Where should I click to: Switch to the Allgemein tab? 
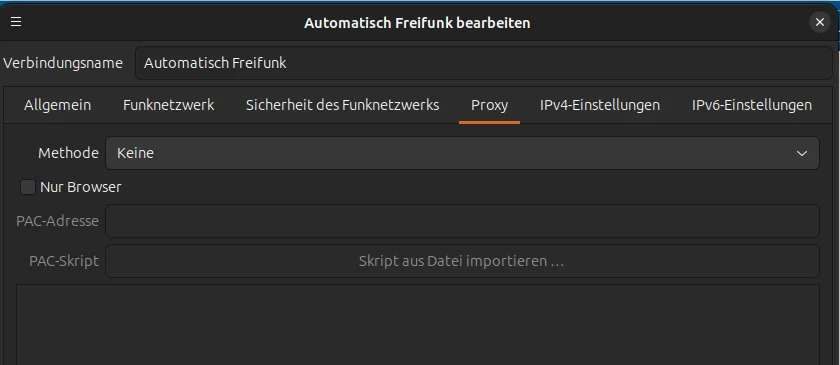point(57,105)
